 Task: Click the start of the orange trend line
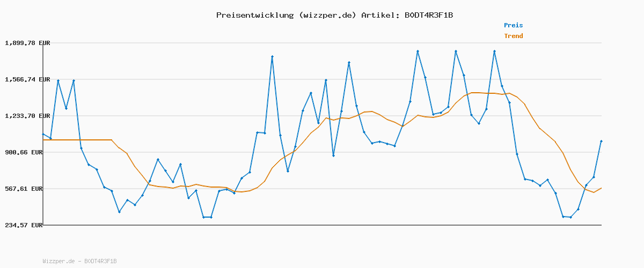pyautogui.click(x=43, y=140)
